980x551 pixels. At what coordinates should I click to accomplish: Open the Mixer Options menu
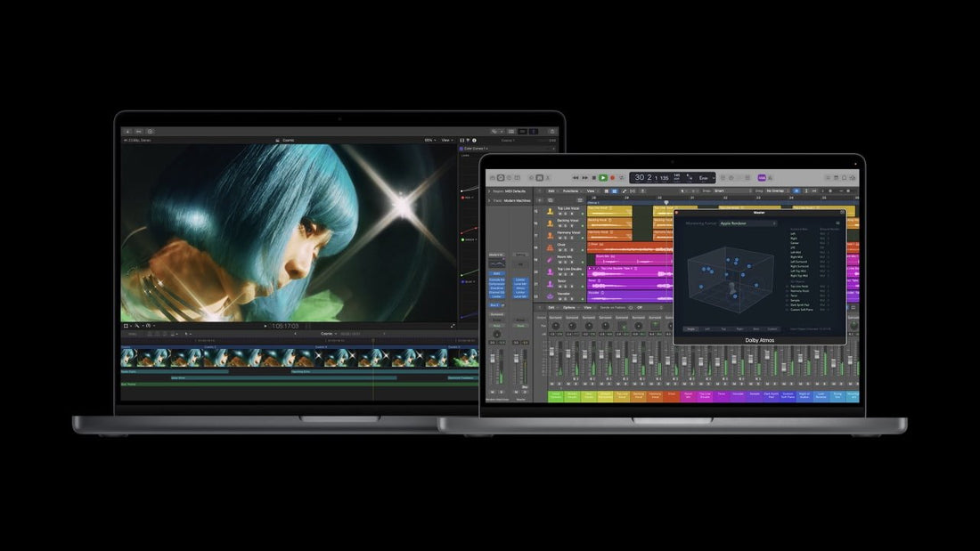(570, 307)
